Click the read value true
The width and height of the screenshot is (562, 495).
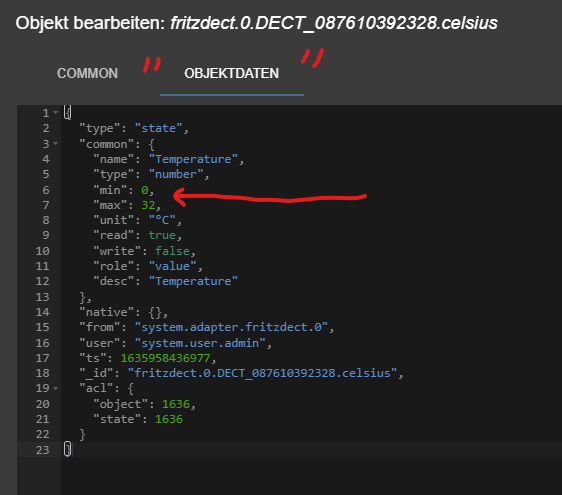pyautogui.click(x=162, y=235)
